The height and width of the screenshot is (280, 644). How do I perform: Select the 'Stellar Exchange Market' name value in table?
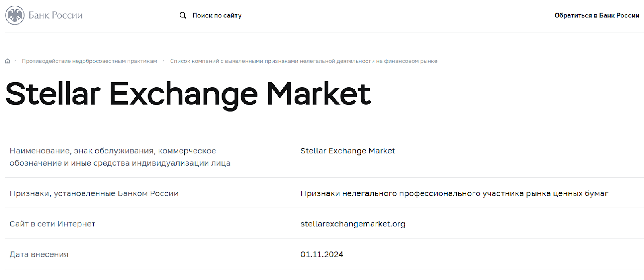pyautogui.click(x=348, y=151)
